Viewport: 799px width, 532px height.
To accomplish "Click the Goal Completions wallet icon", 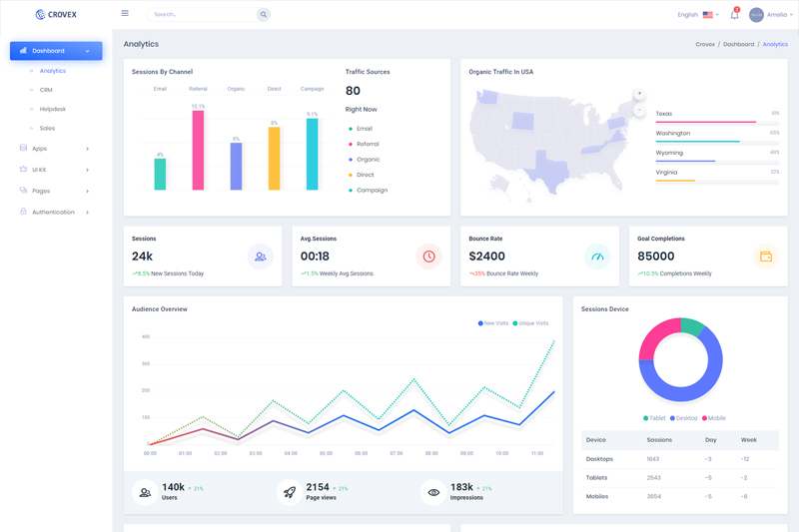I will pos(766,257).
